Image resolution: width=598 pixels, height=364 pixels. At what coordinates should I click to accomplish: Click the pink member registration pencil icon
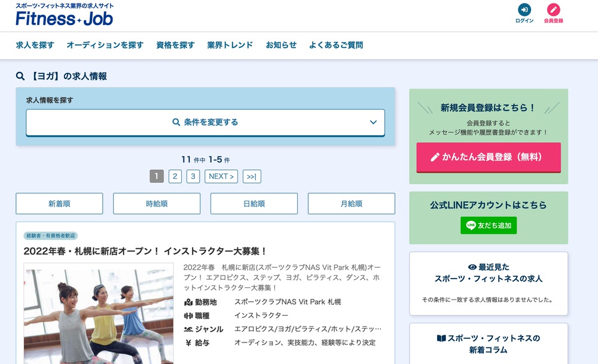553,10
